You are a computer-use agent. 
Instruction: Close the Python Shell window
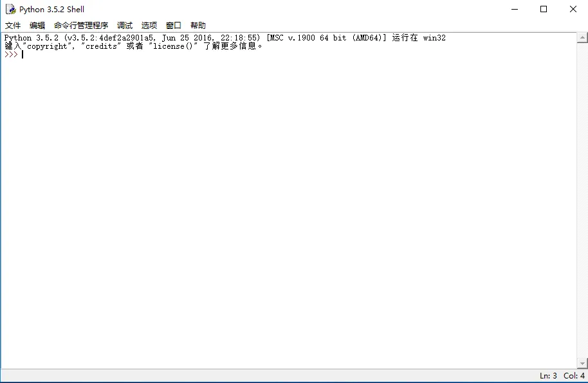[x=573, y=9]
